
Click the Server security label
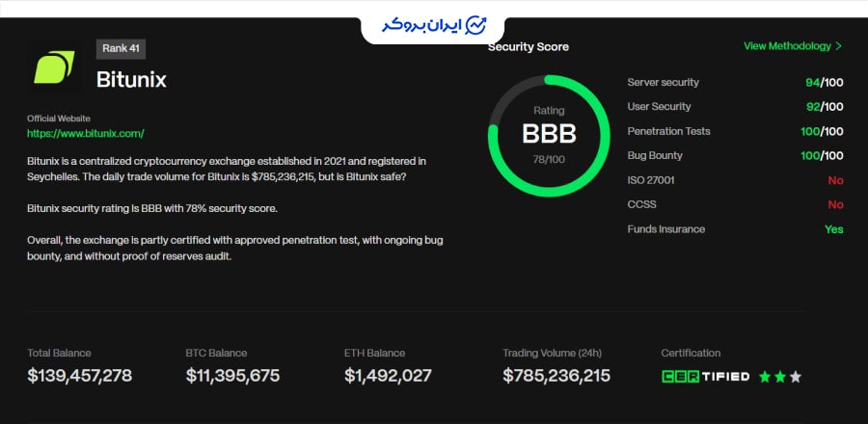click(x=664, y=82)
